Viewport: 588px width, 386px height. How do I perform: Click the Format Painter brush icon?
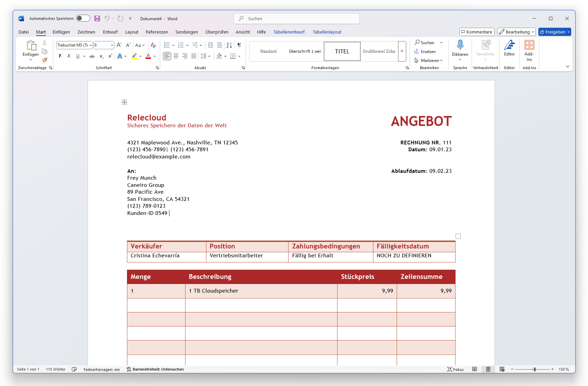tap(44, 60)
